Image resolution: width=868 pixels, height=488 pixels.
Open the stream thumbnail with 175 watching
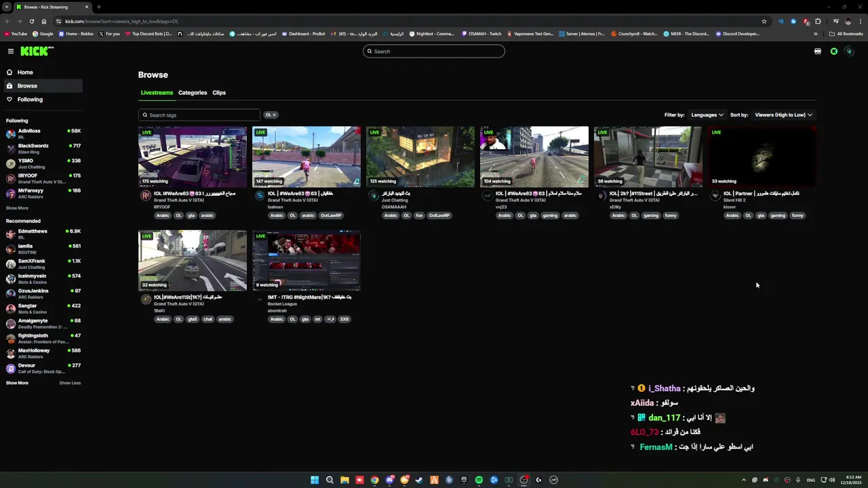pos(193,157)
